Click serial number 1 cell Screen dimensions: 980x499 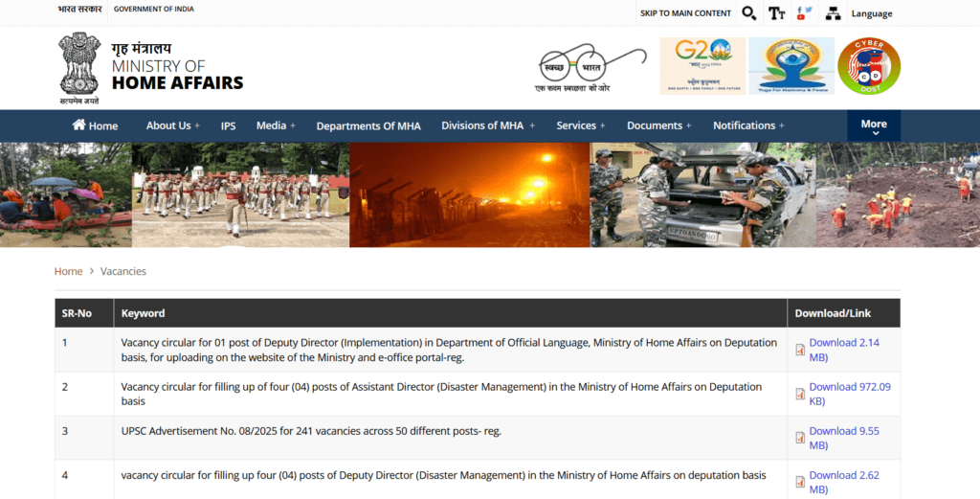[x=84, y=351]
